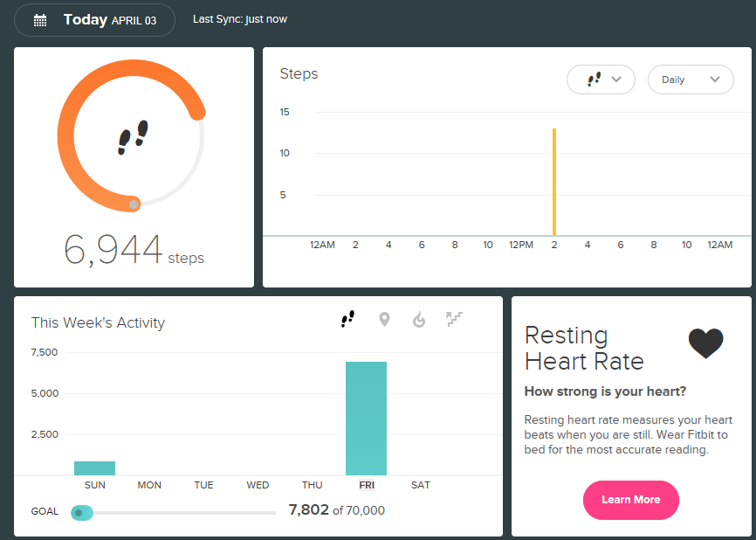This screenshot has width=756, height=540.
Task: Click the 'SUN' day label
Action: (94, 485)
